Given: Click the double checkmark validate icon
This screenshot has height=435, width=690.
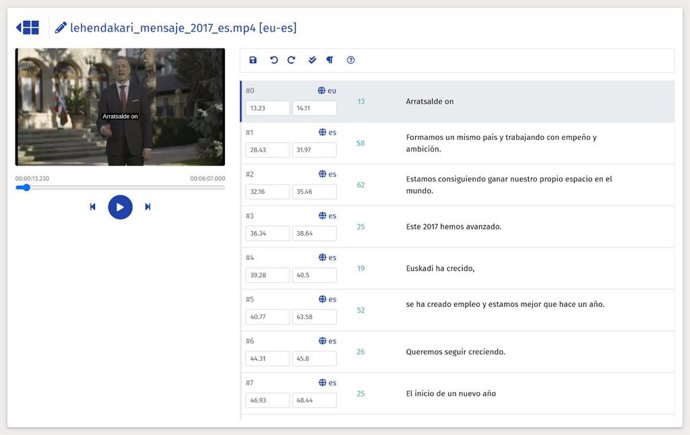Looking at the screenshot, I should pyautogui.click(x=312, y=60).
